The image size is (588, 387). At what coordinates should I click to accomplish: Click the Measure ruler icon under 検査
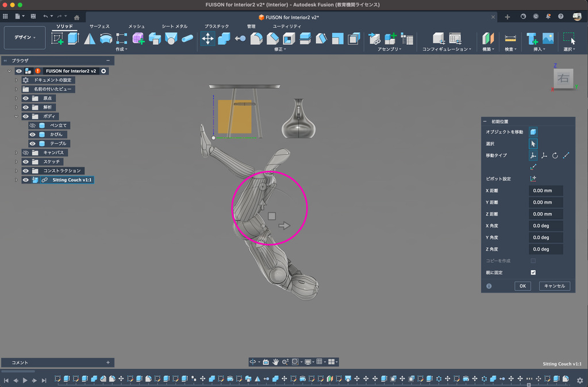tap(510, 39)
